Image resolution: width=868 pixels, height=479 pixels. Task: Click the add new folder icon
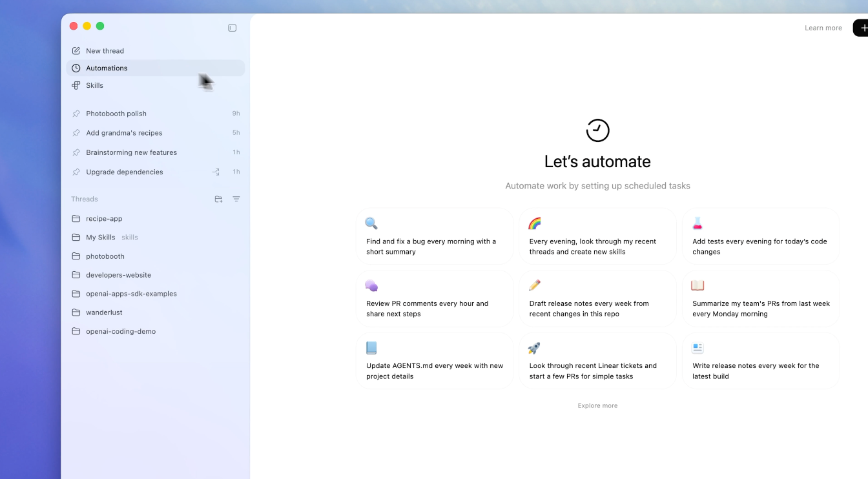[x=218, y=199]
